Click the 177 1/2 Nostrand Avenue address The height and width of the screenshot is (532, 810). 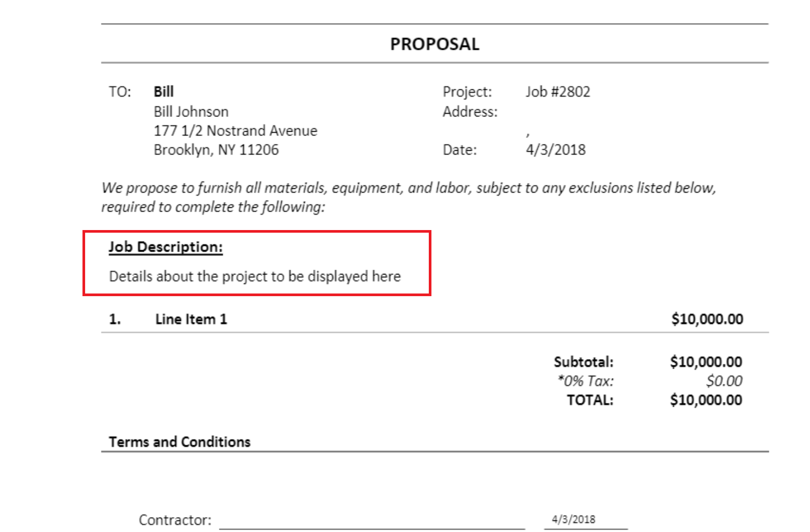(x=235, y=131)
